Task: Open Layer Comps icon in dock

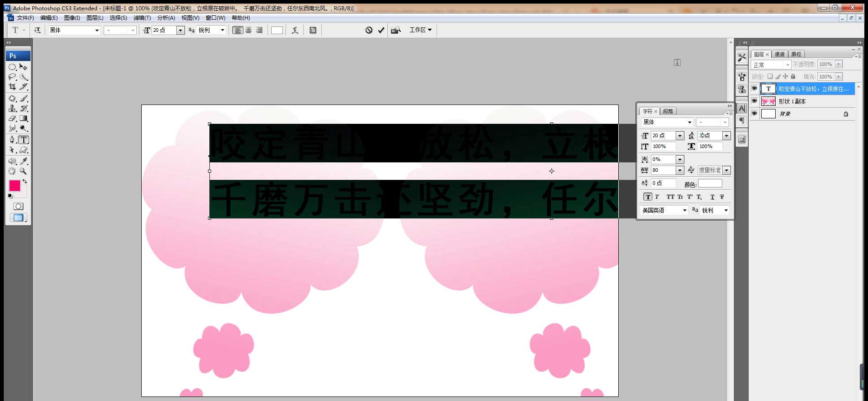Action: 742,139
